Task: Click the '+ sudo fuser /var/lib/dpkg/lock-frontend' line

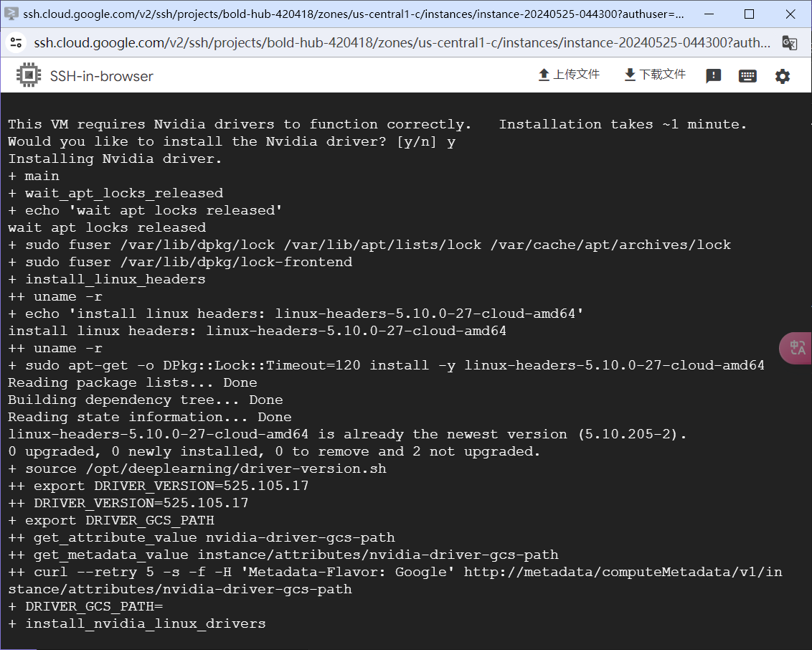Action: tap(180, 262)
